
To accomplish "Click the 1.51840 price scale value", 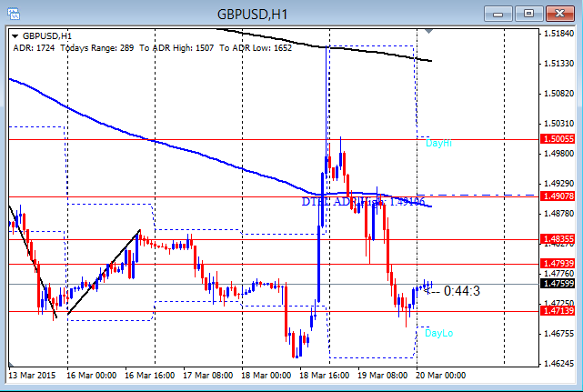I will click(558, 34).
